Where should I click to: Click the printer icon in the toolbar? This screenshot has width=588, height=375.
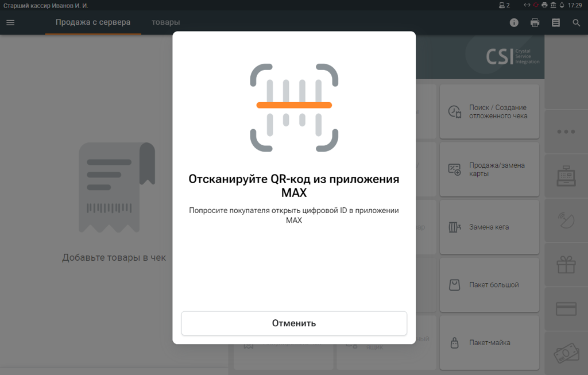[x=535, y=23]
